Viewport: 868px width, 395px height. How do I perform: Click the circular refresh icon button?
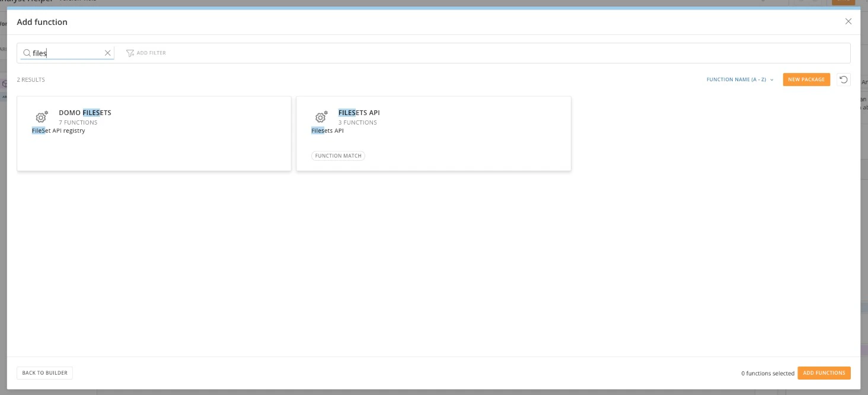pos(843,79)
